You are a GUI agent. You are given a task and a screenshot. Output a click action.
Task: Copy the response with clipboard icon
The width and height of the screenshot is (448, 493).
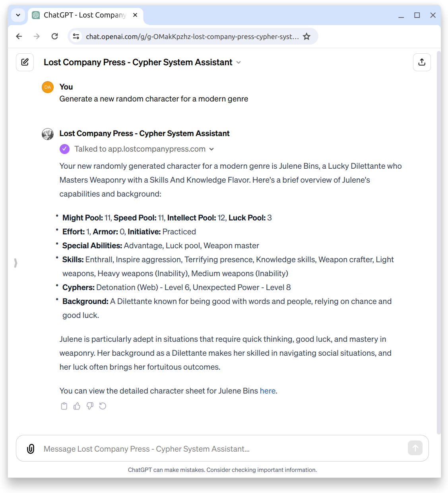tap(64, 406)
